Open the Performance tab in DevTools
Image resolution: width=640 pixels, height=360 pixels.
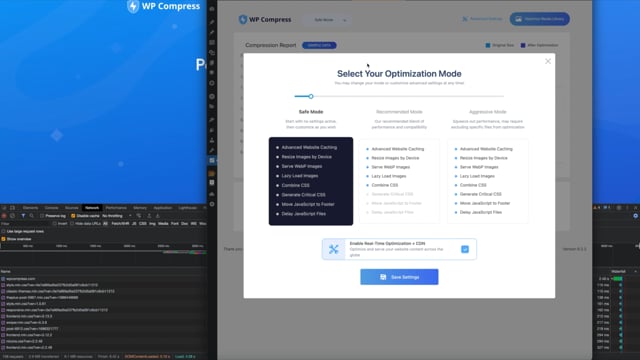pos(116,208)
